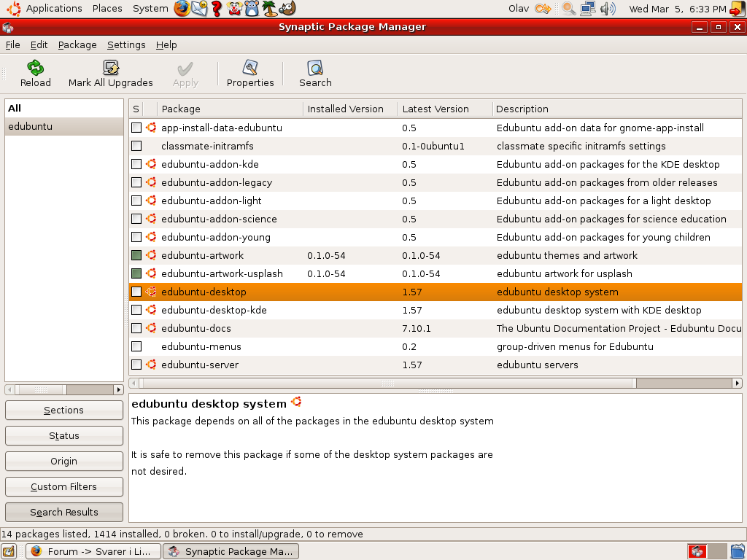Click the show desktop icon in bottom panel
The image size is (747, 560).
9,551
